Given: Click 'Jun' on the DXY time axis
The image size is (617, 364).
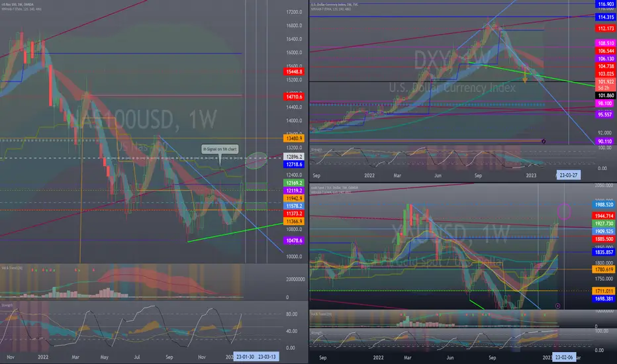Looking at the screenshot, I should tap(438, 175).
